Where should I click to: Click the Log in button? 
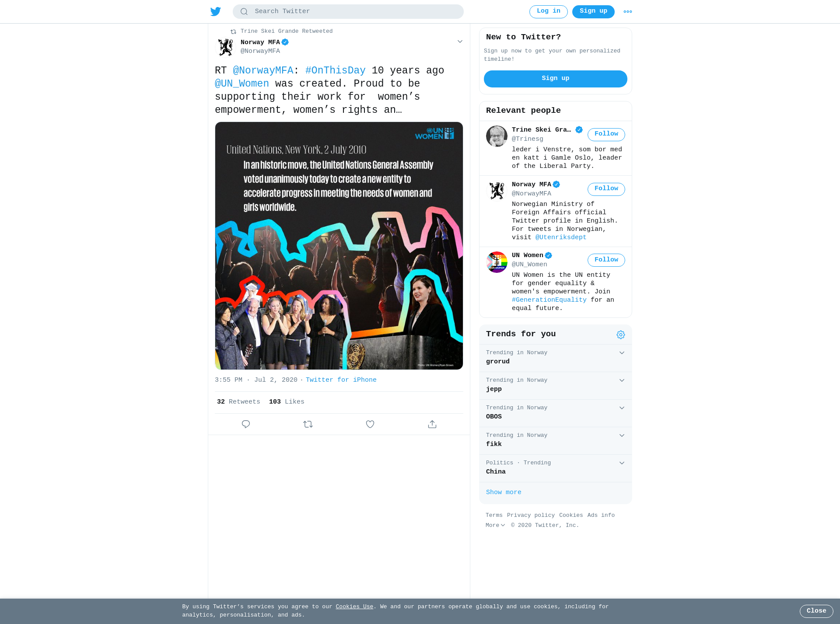(549, 12)
